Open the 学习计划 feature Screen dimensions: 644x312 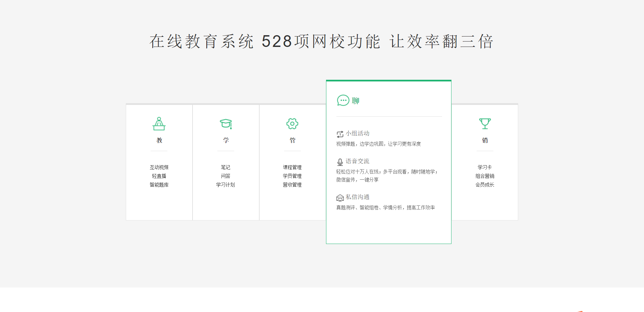225,185
